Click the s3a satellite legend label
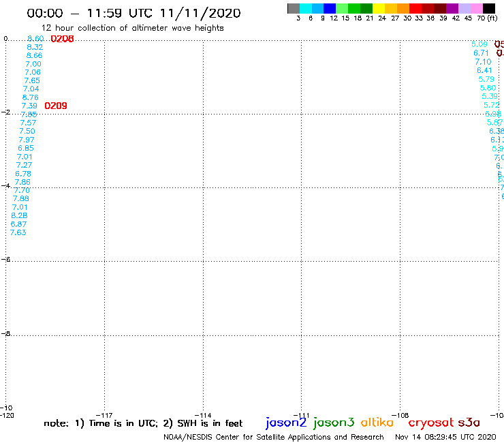 point(469,423)
